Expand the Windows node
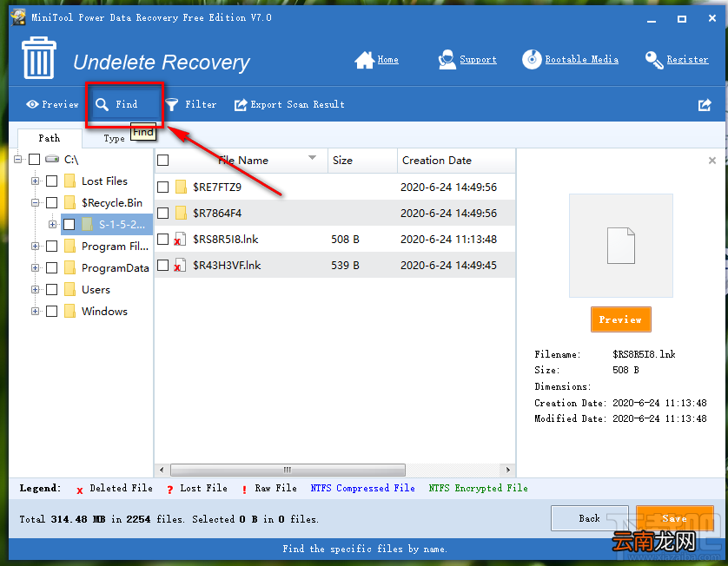This screenshot has width=728, height=566. tap(35, 311)
